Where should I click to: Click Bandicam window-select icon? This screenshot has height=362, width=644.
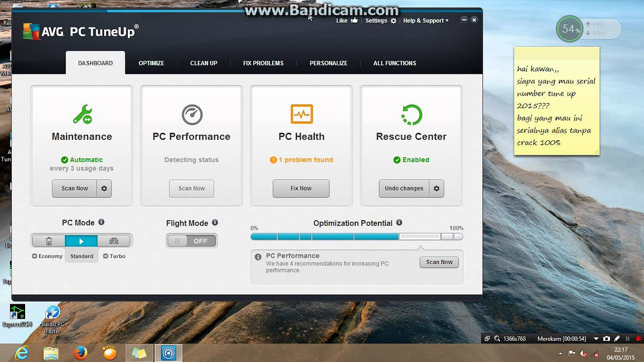[x=487, y=339]
